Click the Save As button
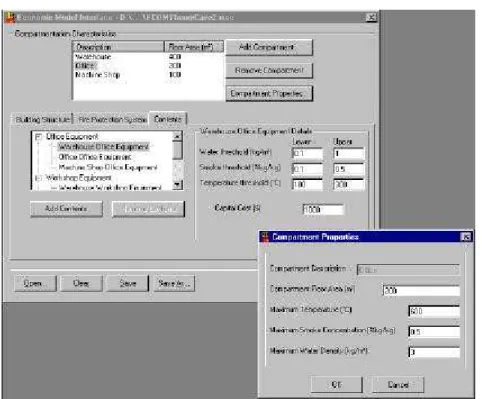The image size is (482, 399). click(x=174, y=284)
